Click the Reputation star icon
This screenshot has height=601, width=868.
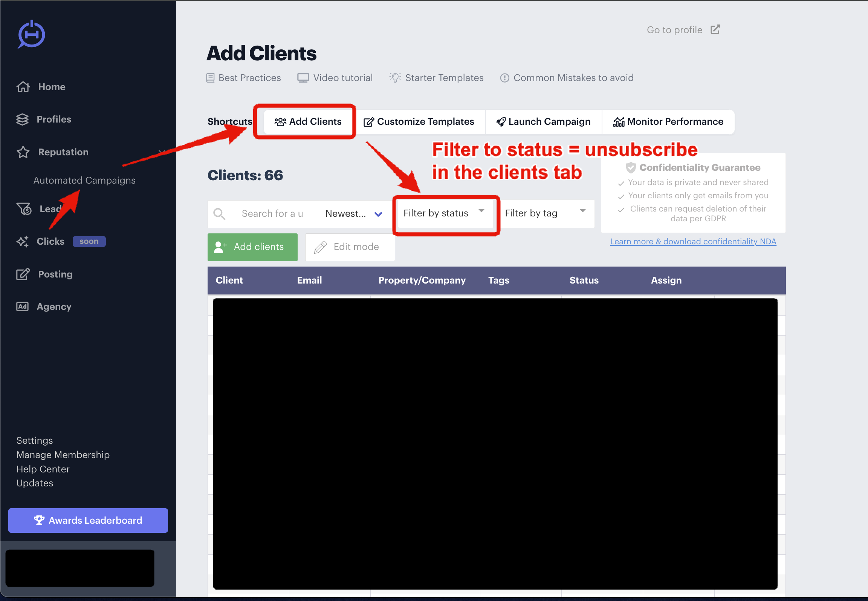click(23, 152)
